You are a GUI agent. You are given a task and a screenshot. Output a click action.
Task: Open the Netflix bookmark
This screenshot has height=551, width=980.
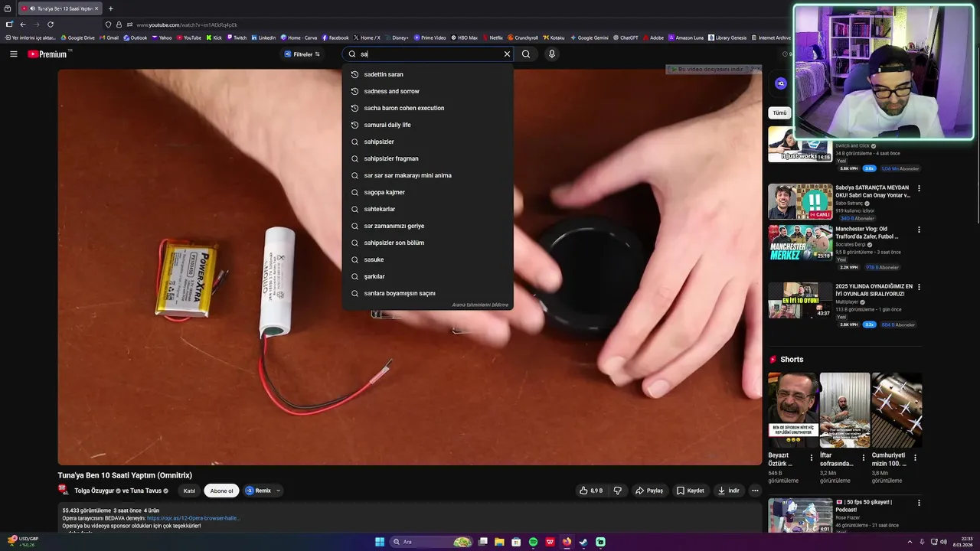click(x=493, y=37)
